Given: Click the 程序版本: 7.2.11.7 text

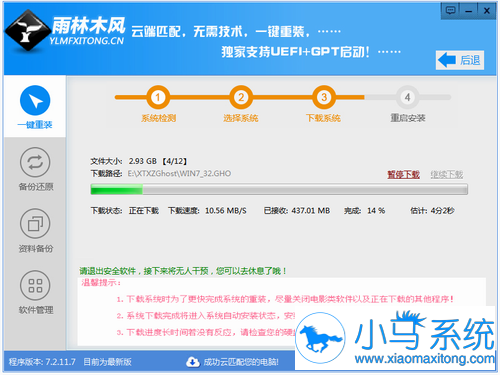Looking at the screenshot, I should [x=42, y=362].
